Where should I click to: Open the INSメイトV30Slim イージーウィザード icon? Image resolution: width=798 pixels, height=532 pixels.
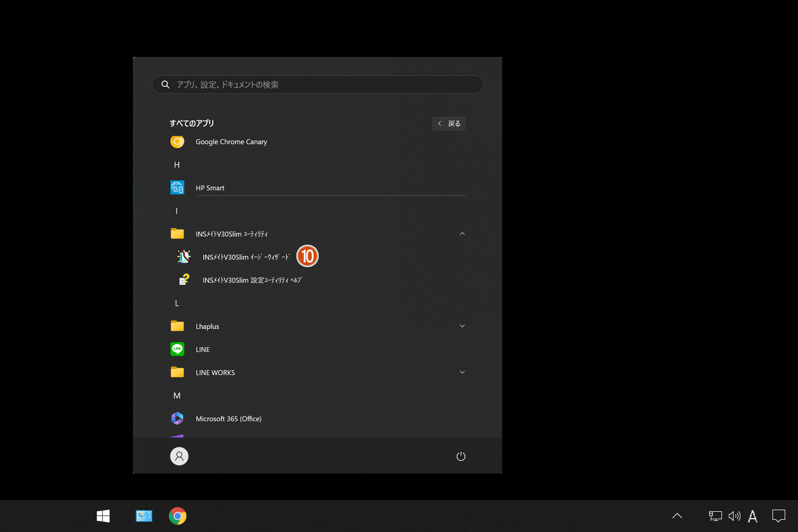(184, 256)
